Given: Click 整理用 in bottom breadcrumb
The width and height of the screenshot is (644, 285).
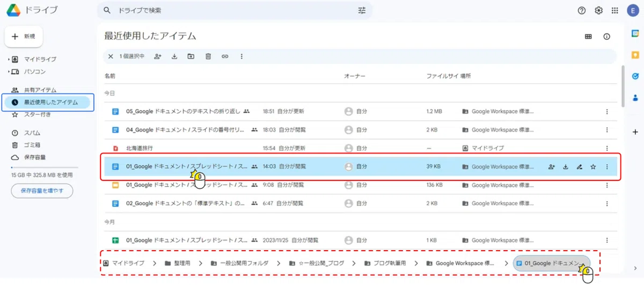Looking at the screenshot, I should pyautogui.click(x=178, y=263).
